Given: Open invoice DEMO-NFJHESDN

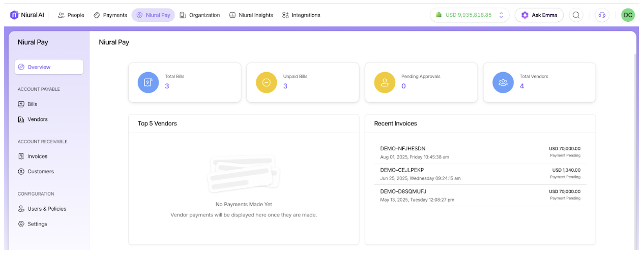Looking at the screenshot, I should (x=402, y=149).
